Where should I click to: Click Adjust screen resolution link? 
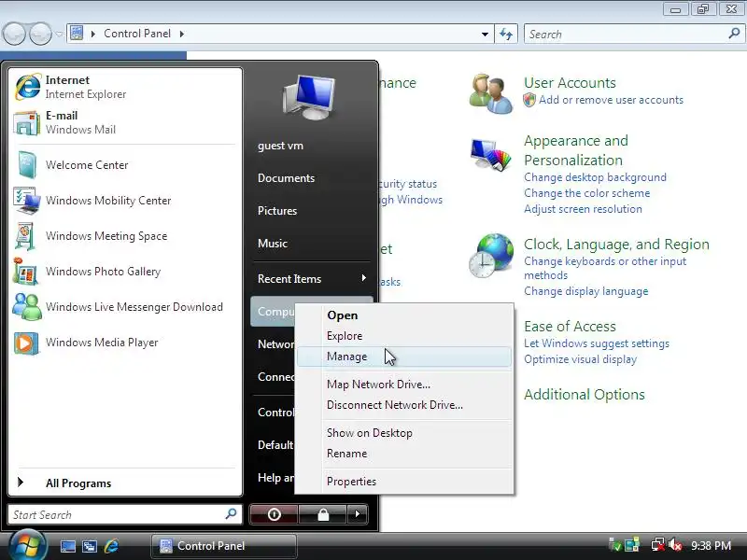[x=583, y=209]
